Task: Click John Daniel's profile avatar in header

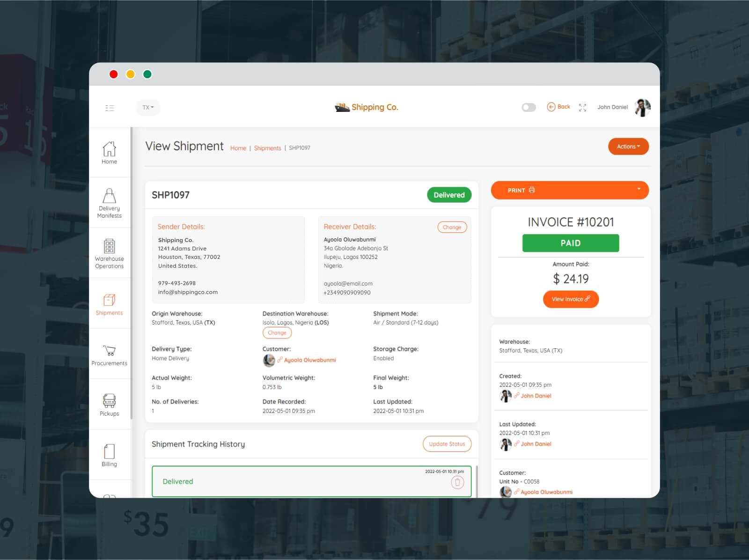Action: [643, 108]
